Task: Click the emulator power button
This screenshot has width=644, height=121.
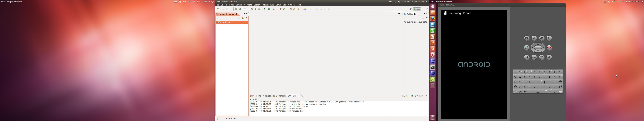Action: (x=549, y=38)
